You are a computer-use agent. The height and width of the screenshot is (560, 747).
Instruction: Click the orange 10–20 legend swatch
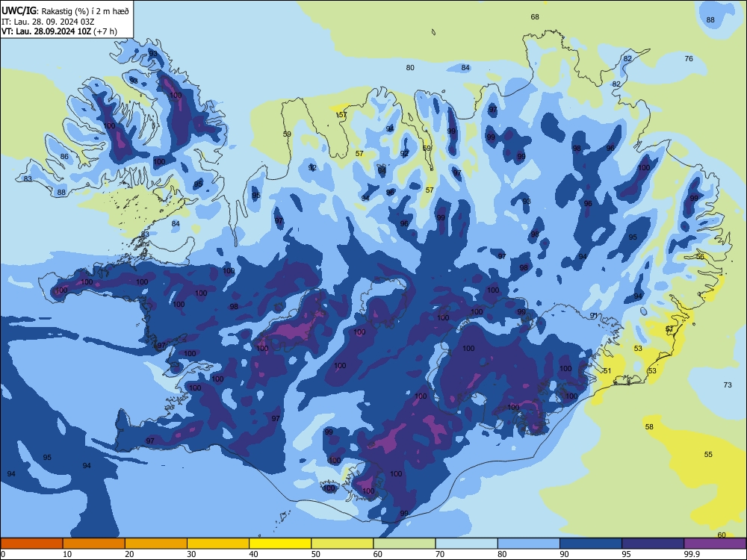click(94, 544)
